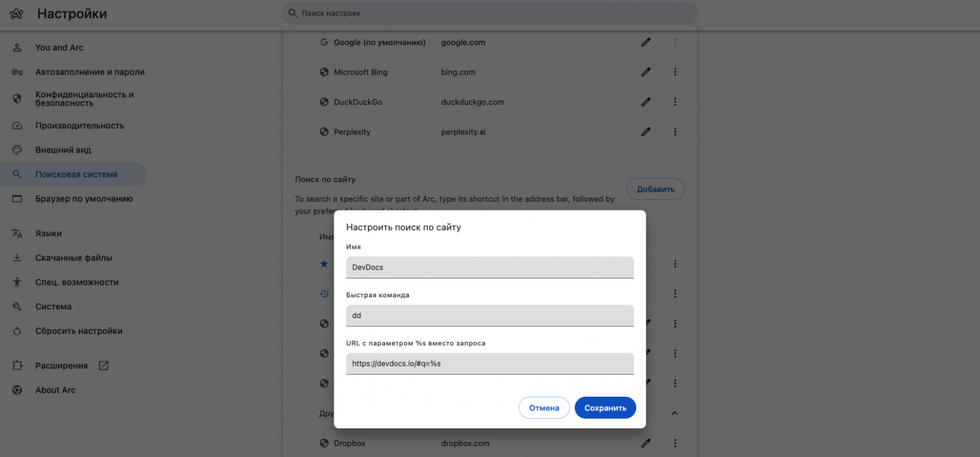Open You and Arc settings section

click(x=74, y=48)
